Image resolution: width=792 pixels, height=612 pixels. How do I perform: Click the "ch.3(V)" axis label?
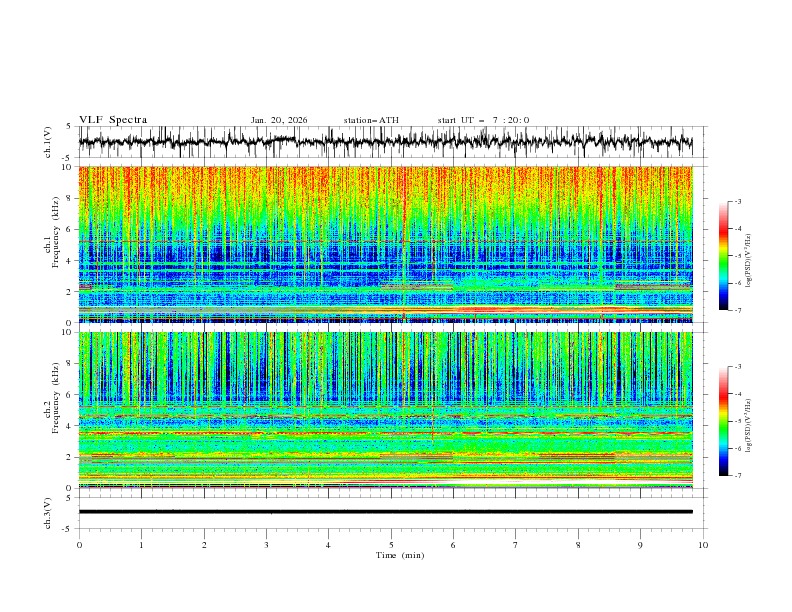[48, 513]
